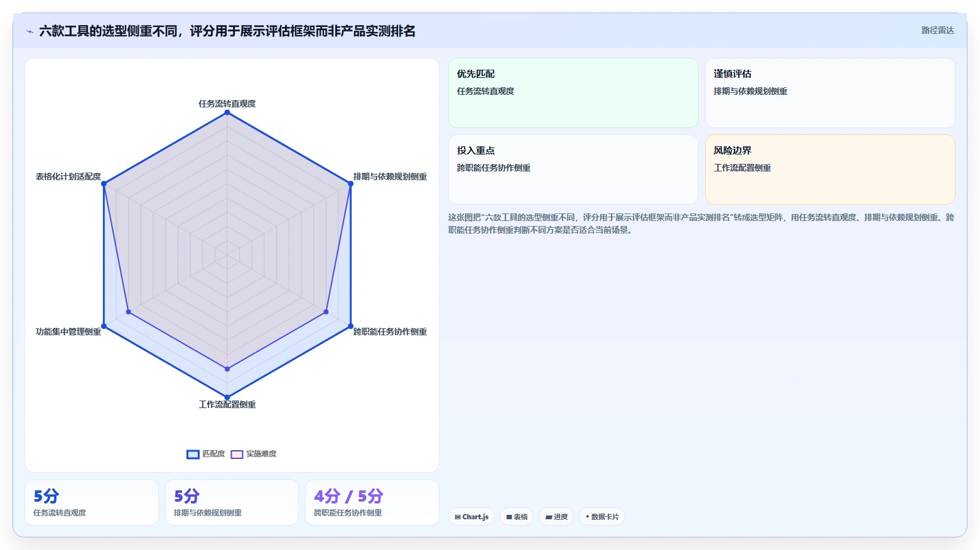Viewport: 980px width, 550px height.
Task: Toggle the 实施难度 legend swatch
Action: point(237,455)
